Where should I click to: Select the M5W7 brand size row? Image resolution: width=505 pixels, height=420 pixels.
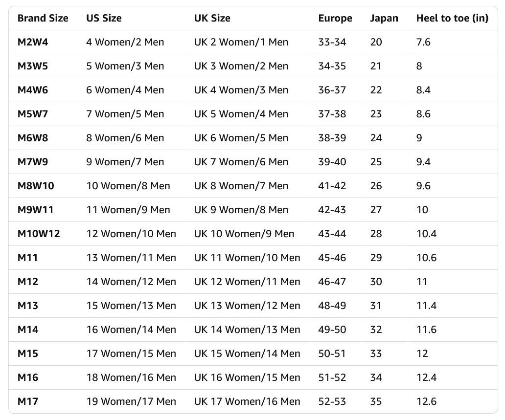click(253, 114)
